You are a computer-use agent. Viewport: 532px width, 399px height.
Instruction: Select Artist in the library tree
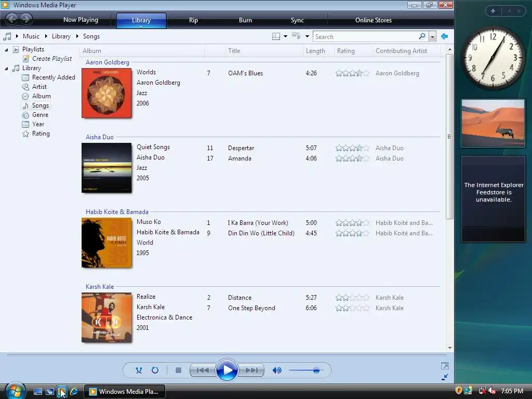(x=39, y=87)
